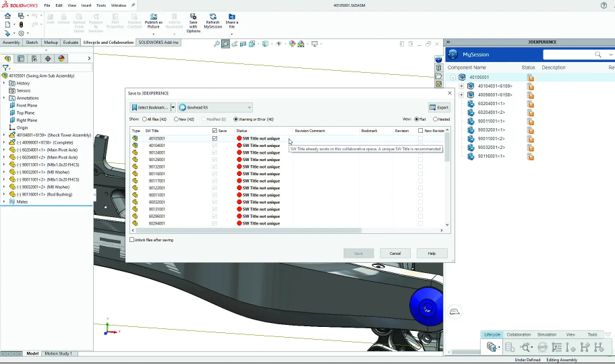The image size is (615, 364).
Task: Open the FeatureManager design tree tab
Action: (7, 59)
